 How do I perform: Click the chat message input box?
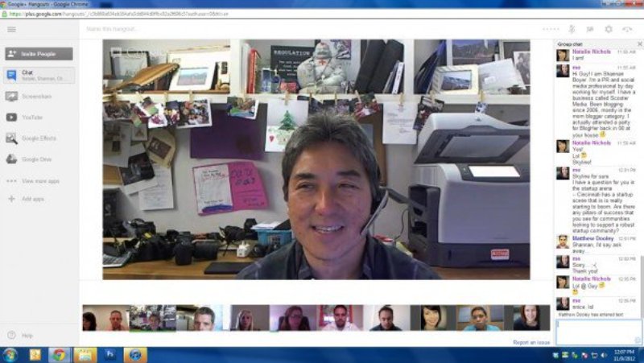point(598,332)
